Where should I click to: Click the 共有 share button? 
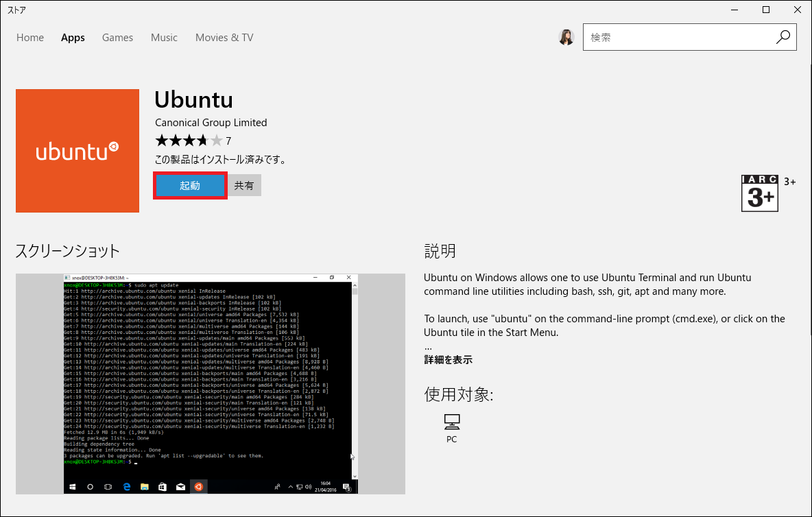[x=244, y=186]
